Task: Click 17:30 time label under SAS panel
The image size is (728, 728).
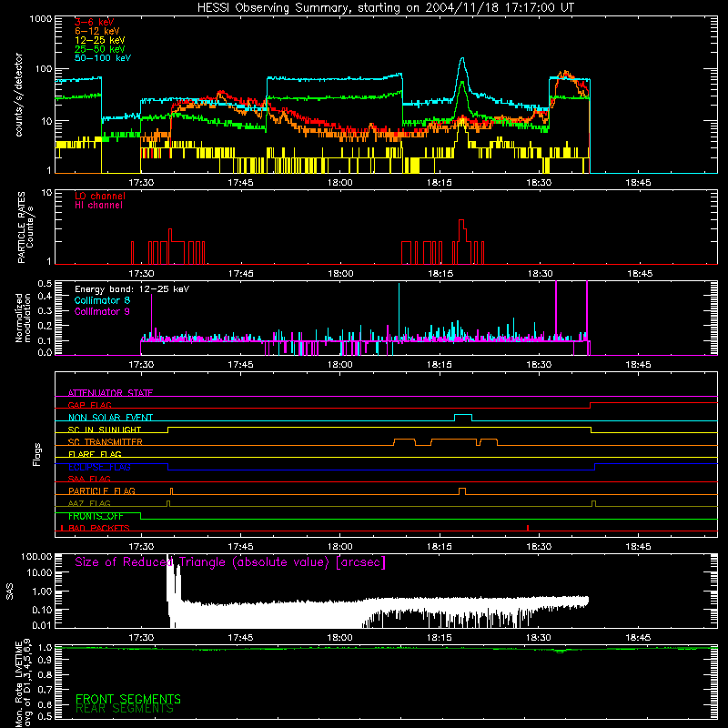Action: tap(141, 638)
